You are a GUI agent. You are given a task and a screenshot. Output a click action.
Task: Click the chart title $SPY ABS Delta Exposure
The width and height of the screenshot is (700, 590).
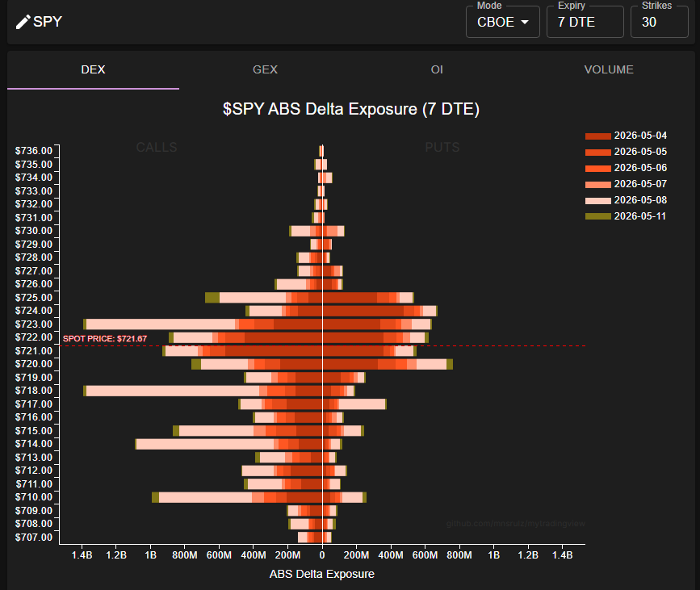coord(351,109)
